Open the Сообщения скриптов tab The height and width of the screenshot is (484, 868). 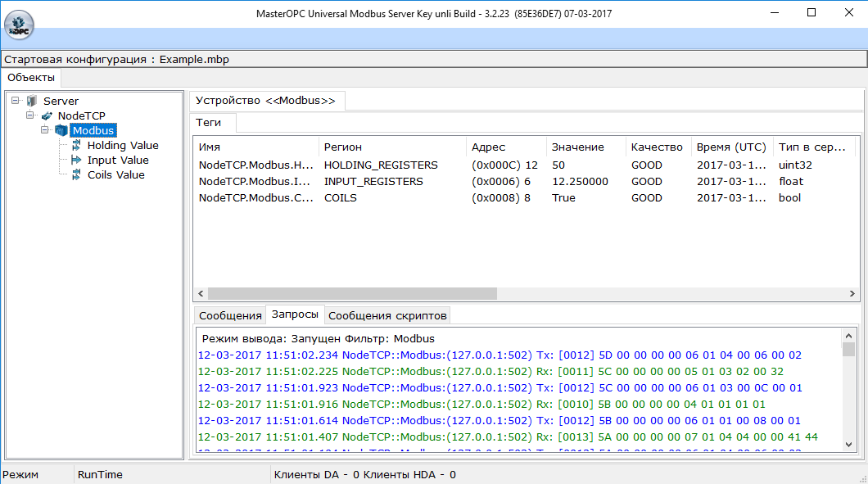387,315
